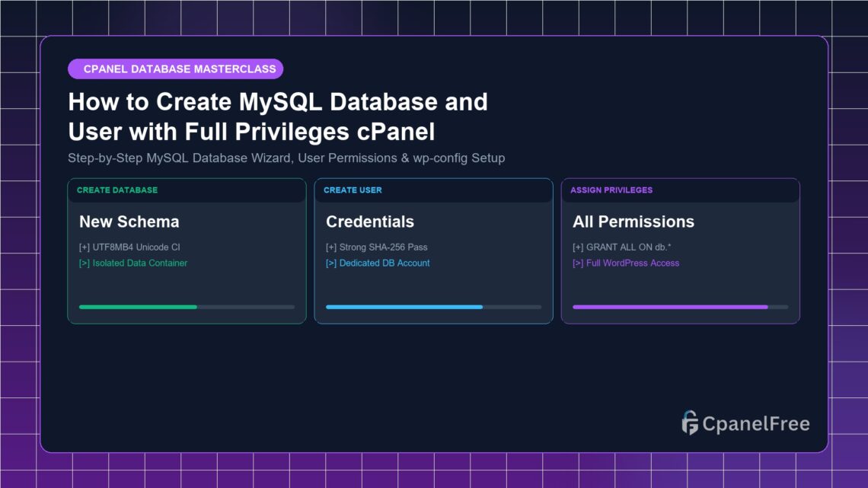This screenshot has height=488, width=868.
Task: Click the All Permissions heading
Action: (633, 222)
